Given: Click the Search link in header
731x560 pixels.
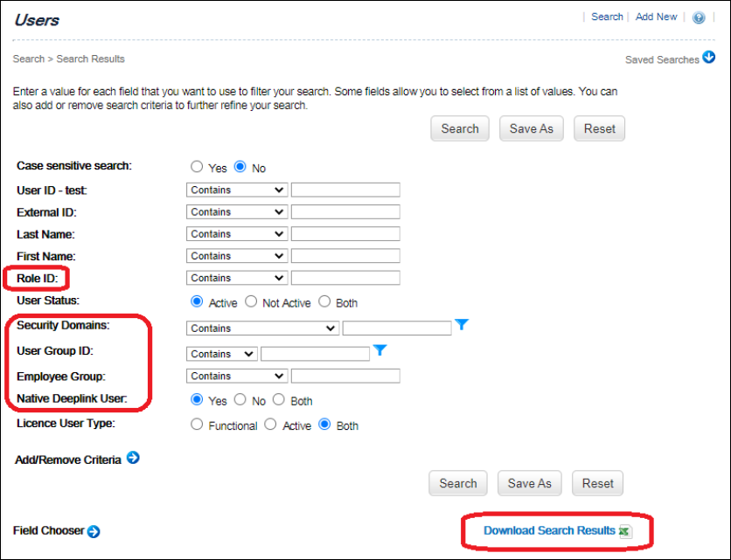Looking at the screenshot, I should tap(607, 17).
